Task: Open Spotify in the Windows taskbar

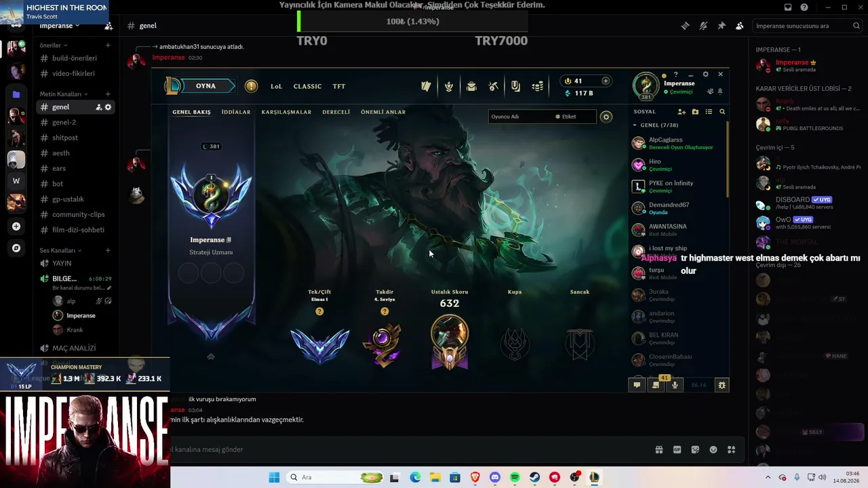Action: tap(515, 477)
